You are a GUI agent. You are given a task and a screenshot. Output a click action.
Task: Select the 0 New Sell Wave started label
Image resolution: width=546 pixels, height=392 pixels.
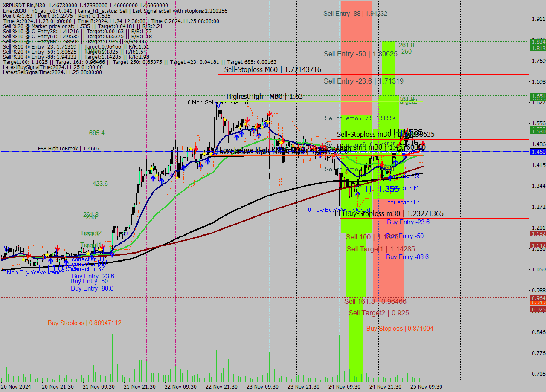pyautogui.click(x=218, y=102)
